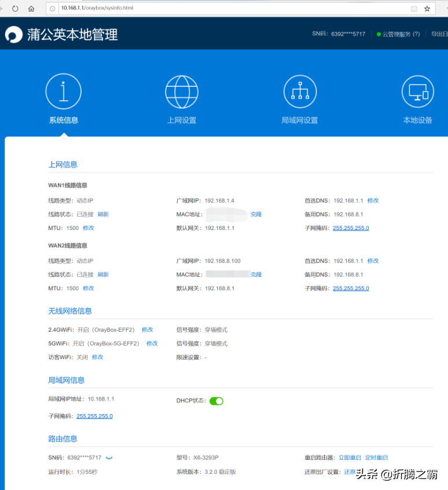Click 局域网IP地址 value 10.168.1.1
Image resolution: width=448 pixels, height=490 pixels.
101,399
